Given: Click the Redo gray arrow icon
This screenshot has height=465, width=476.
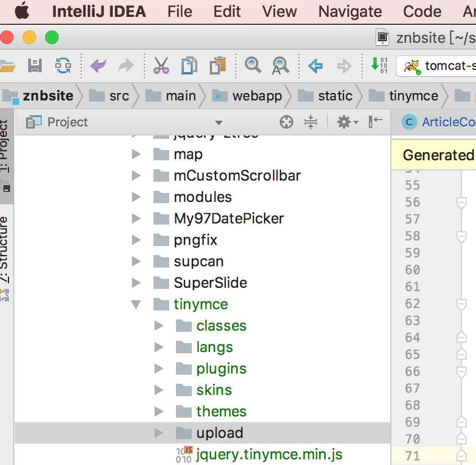Looking at the screenshot, I should (126, 65).
